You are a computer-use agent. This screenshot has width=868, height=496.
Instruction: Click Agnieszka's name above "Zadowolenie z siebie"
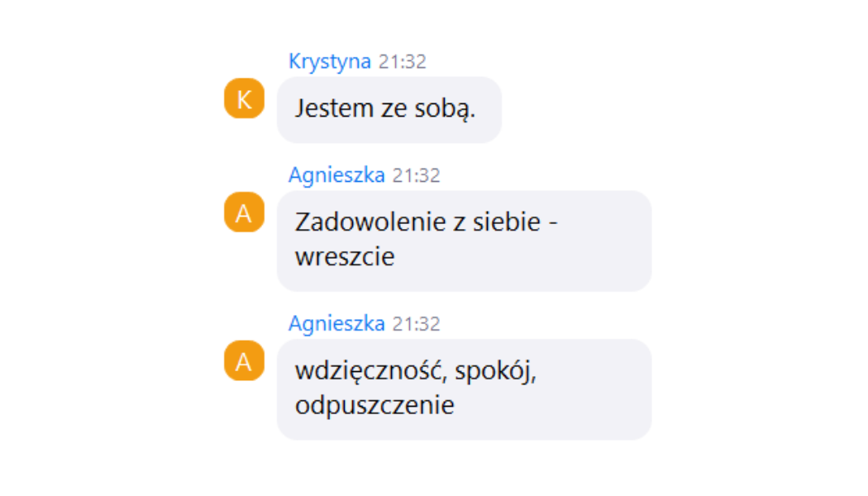tap(336, 175)
